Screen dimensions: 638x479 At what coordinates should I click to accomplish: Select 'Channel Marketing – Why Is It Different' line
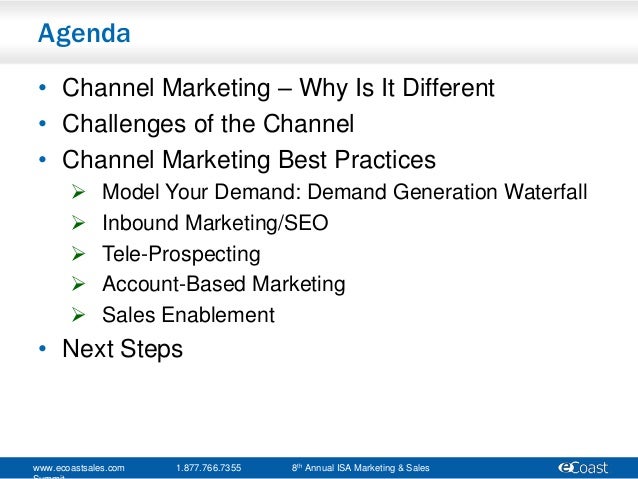pos(278,88)
